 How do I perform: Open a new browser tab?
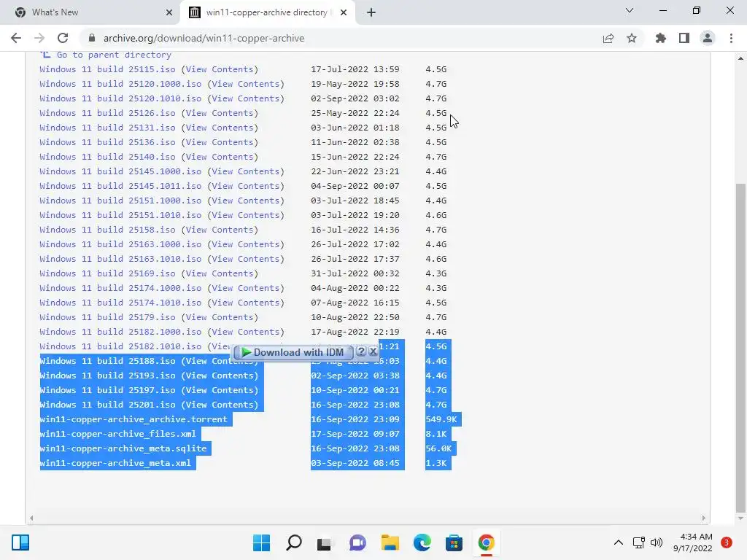point(371,12)
